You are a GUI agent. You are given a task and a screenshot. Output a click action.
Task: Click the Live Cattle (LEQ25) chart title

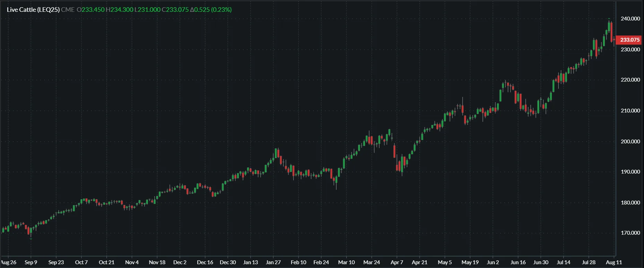pyautogui.click(x=33, y=10)
